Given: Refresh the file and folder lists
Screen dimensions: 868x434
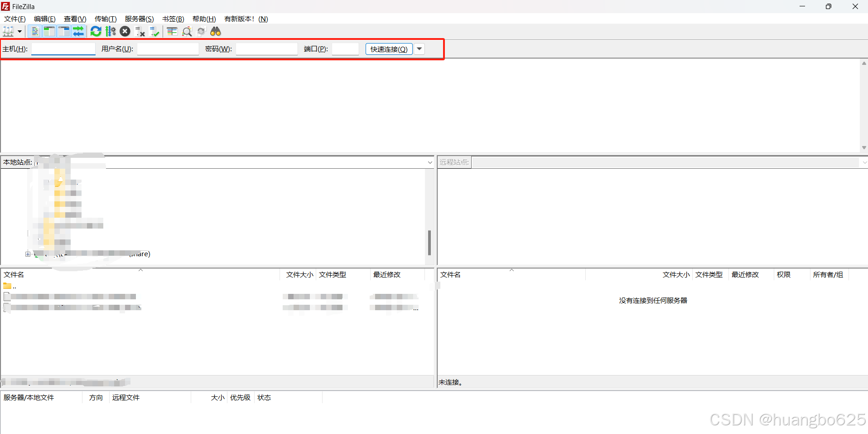Looking at the screenshot, I should tap(96, 31).
